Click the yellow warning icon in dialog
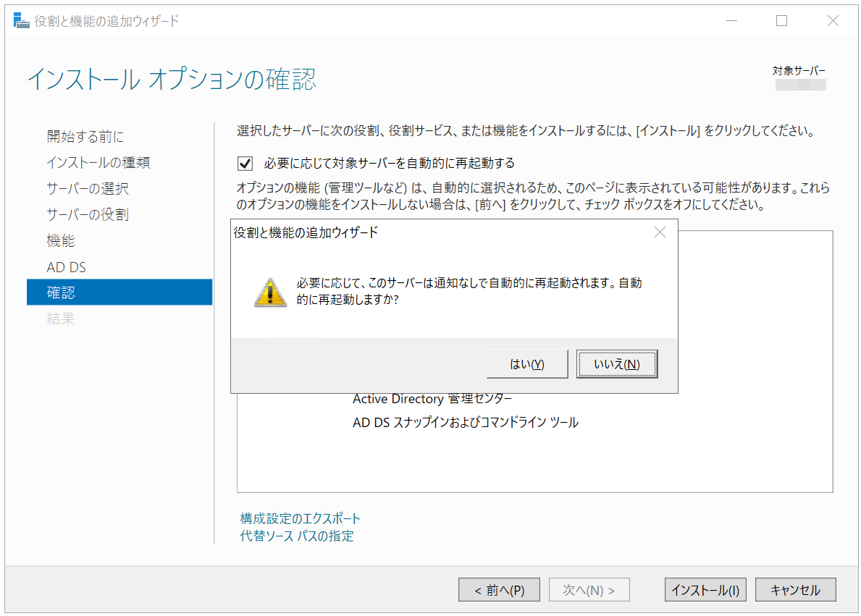The height and width of the screenshot is (616, 861). (269, 292)
